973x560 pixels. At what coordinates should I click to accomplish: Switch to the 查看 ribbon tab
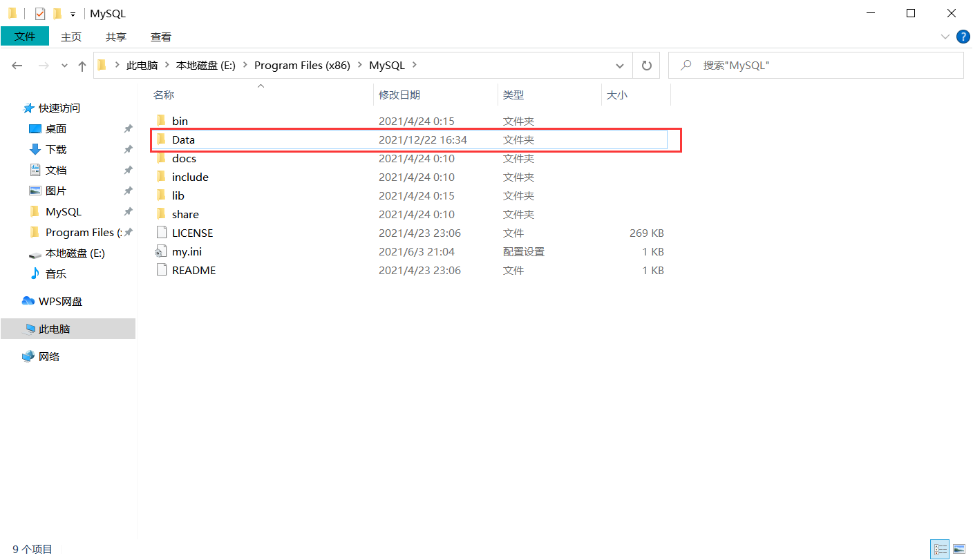(160, 37)
